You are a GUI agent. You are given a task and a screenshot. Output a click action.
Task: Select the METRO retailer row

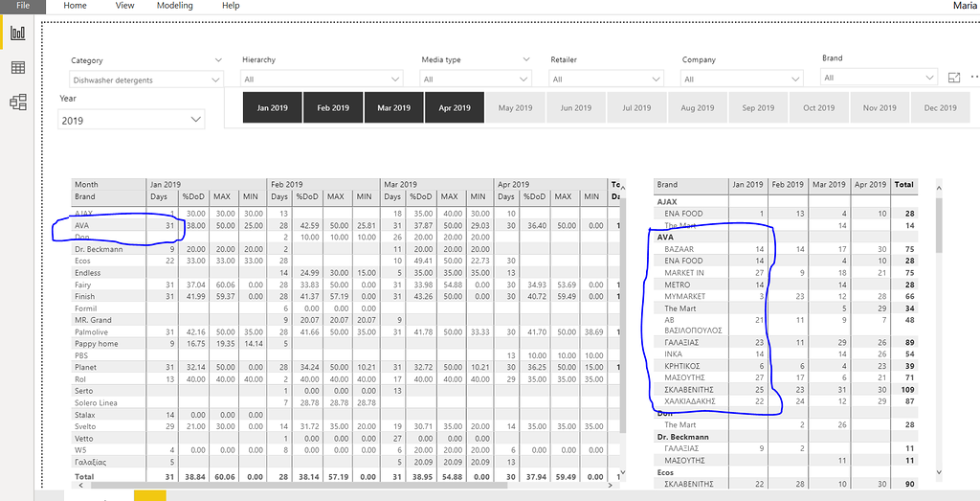785,285
